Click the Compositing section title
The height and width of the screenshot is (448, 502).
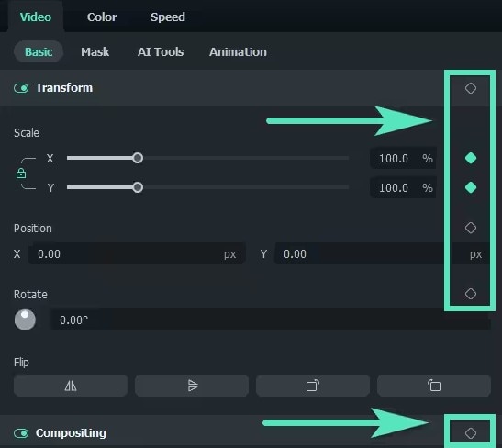[71, 433]
